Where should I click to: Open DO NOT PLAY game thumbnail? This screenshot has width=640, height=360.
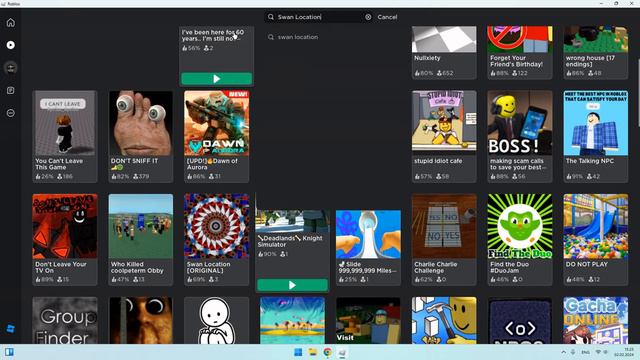(x=596, y=226)
